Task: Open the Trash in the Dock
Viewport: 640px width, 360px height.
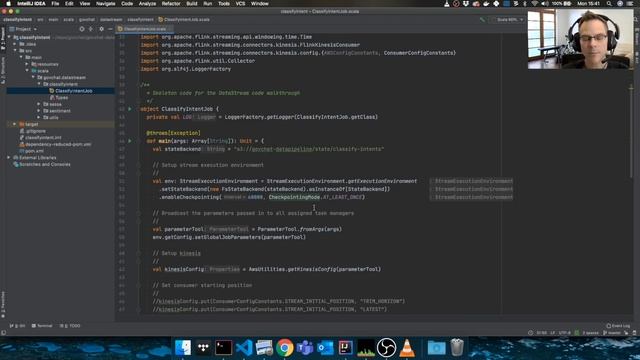Action: (457, 348)
